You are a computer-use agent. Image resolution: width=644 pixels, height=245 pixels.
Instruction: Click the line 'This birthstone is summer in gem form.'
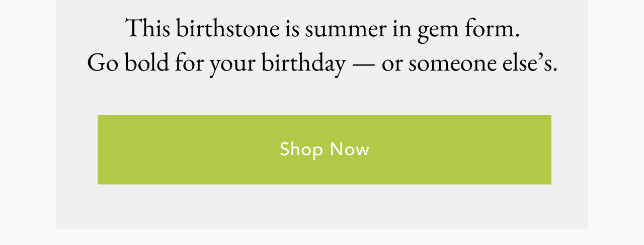click(x=323, y=29)
